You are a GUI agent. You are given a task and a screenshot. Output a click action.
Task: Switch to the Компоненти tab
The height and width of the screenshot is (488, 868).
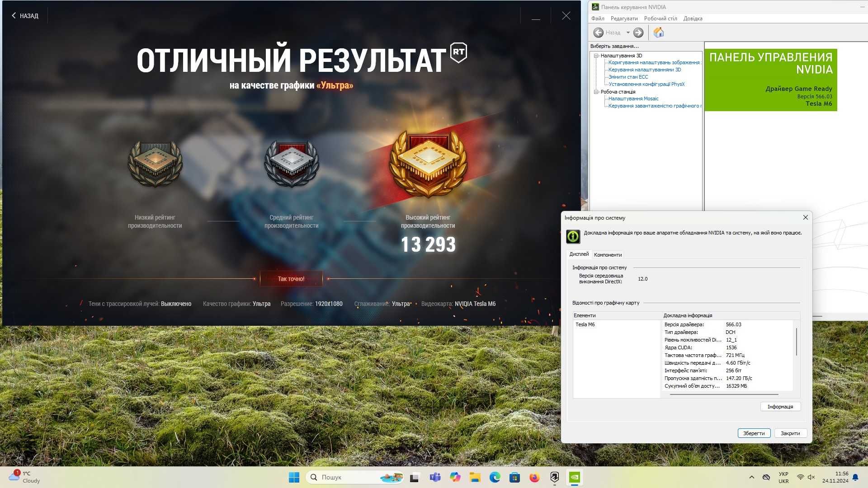[x=608, y=255]
